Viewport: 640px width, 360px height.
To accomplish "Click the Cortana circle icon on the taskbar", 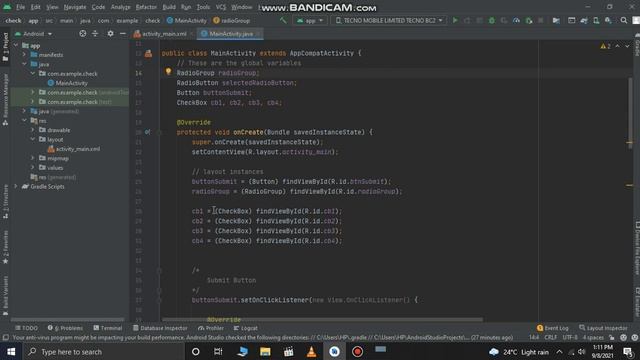I will click(x=196, y=351).
